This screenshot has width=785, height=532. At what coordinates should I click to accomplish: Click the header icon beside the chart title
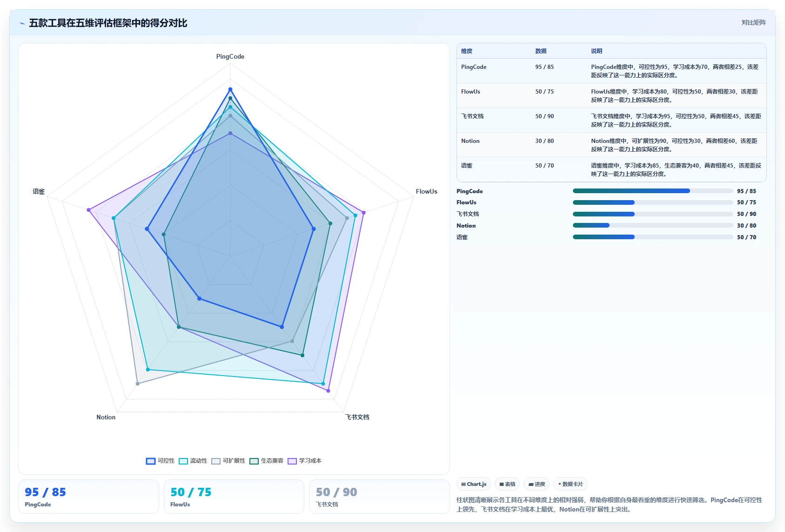coord(22,23)
